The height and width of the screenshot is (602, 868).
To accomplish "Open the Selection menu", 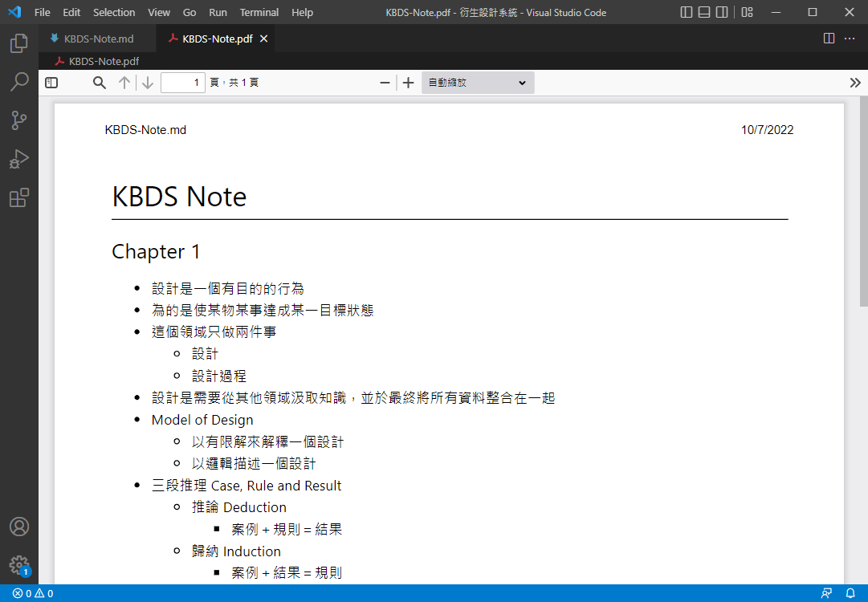I will pyautogui.click(x=114, y=12).
